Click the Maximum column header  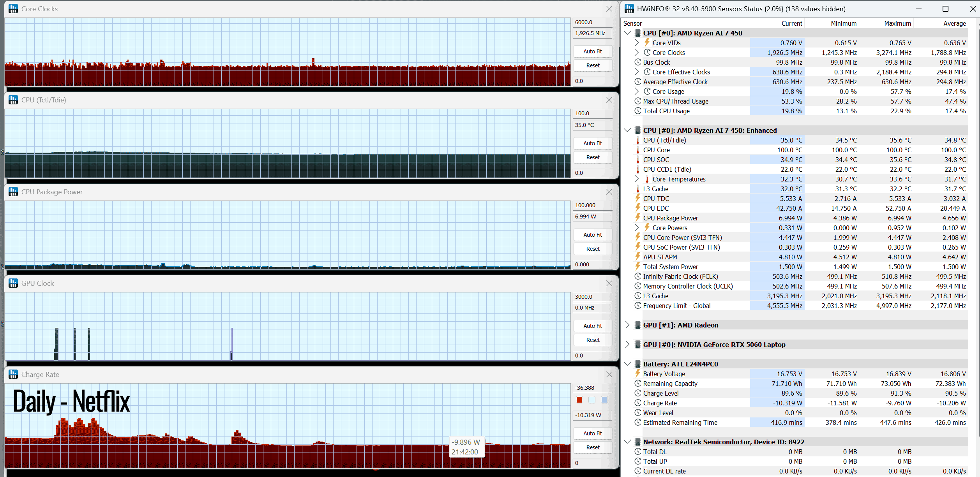click(x=897, y=23)
